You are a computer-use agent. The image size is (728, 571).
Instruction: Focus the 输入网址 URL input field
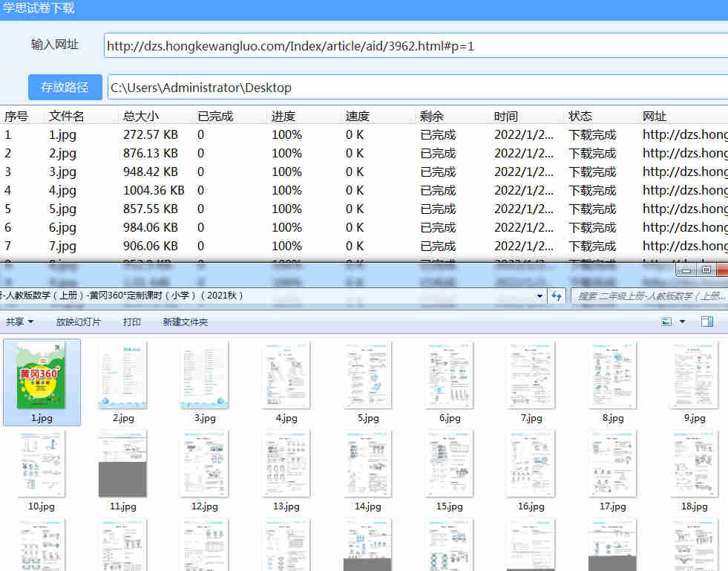point(416,45)
